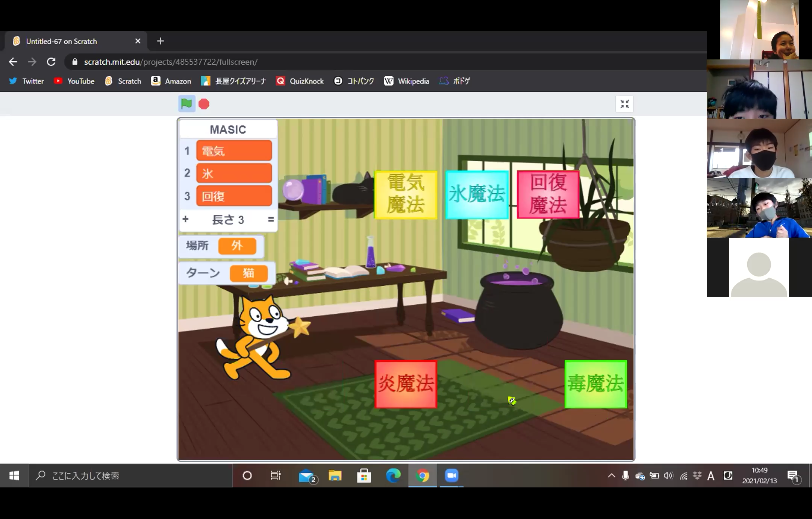Click the MASIC list title

tap(228, 129)
